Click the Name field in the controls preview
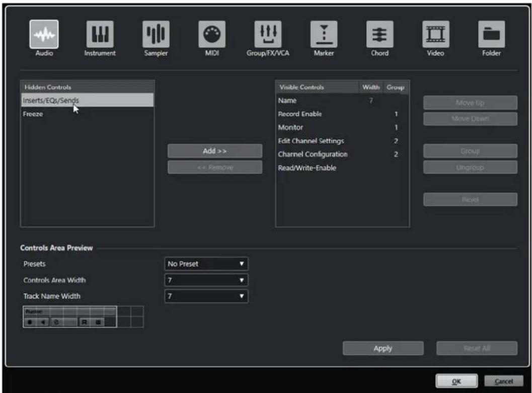This screenshot has width=532, height=393. (x=69, y=311)
